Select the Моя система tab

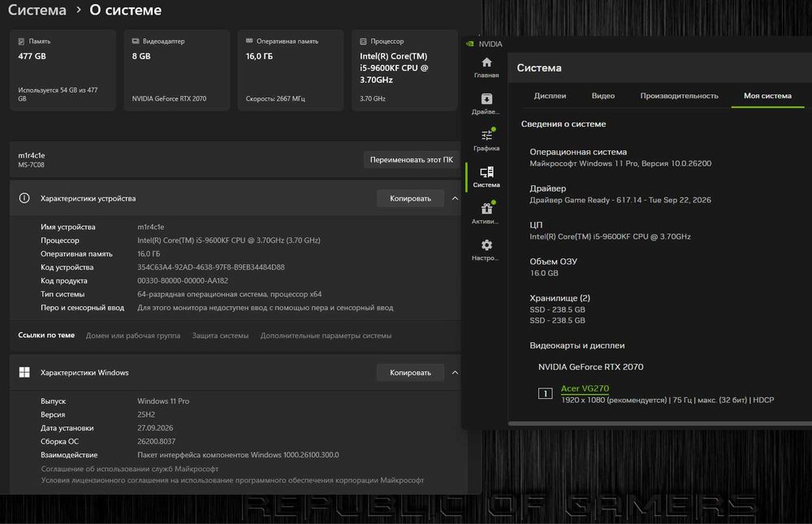pos(767,96)
